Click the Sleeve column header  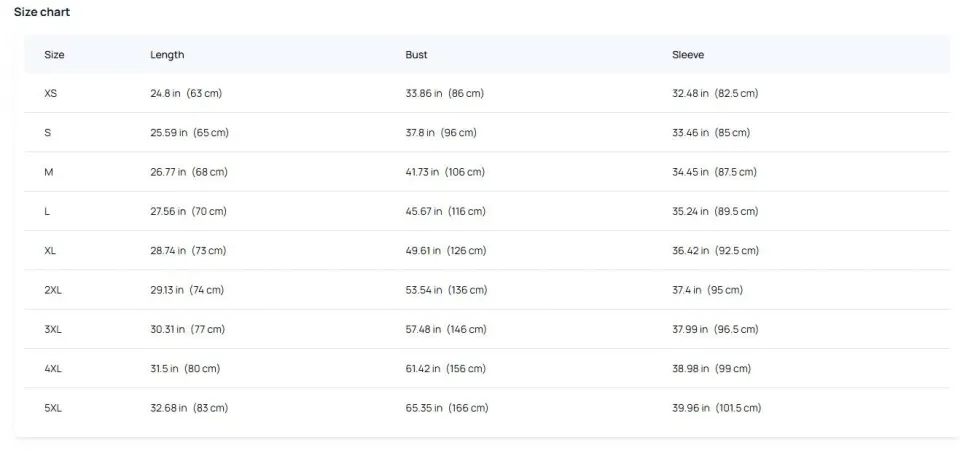click(688, 55)
